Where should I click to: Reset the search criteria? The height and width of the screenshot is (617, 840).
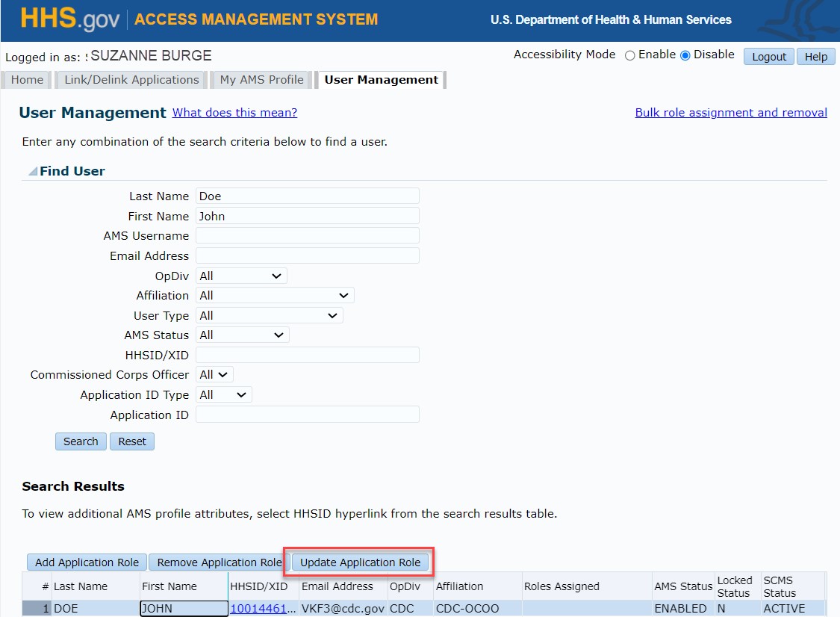(x=132, y=441)
